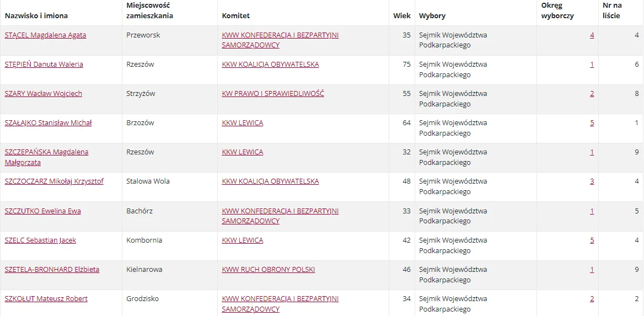The height and width of the screenshot is (316, 644).
Task: Open SZAŁAJKO Stanisław Michał profile
Action: pos(48,123)
